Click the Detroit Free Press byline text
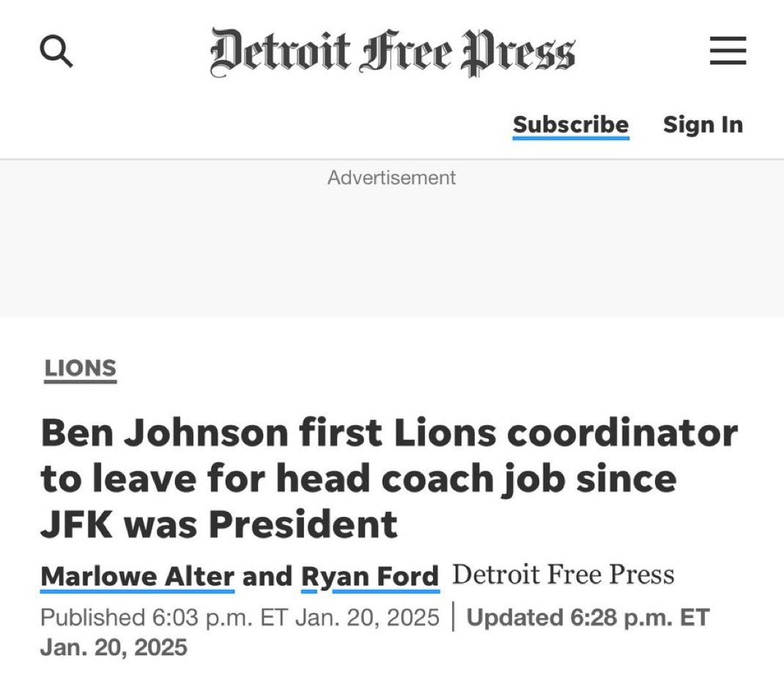The height and width of the screenshot is (692, 784). [563, 575]
